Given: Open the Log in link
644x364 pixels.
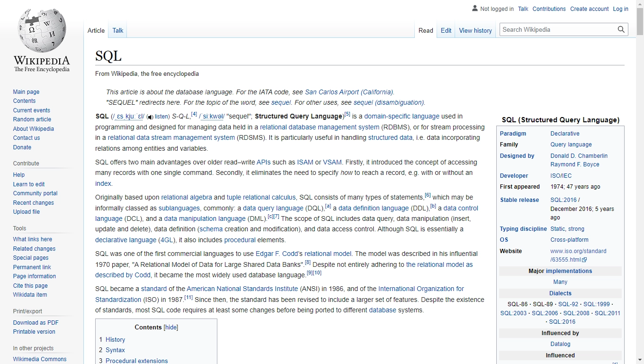Looking at the screenshot, I should point(620,9).
